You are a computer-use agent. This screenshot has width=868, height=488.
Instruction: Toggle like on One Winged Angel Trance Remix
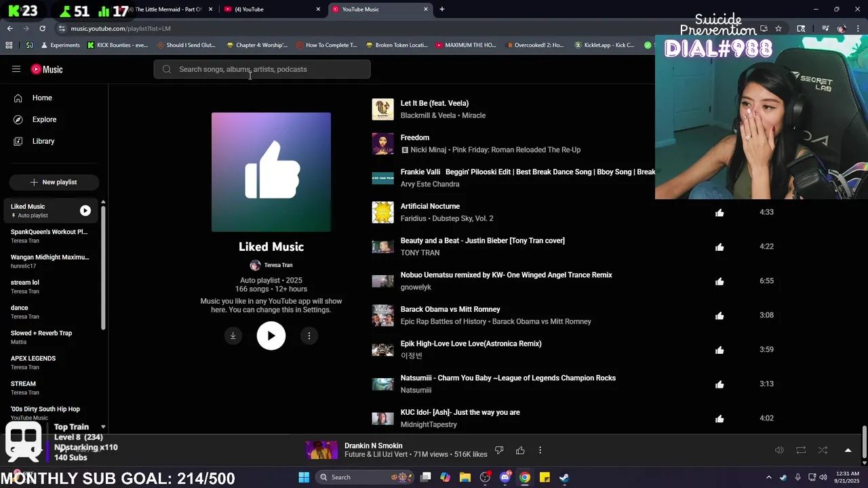(x=719, y=281)
